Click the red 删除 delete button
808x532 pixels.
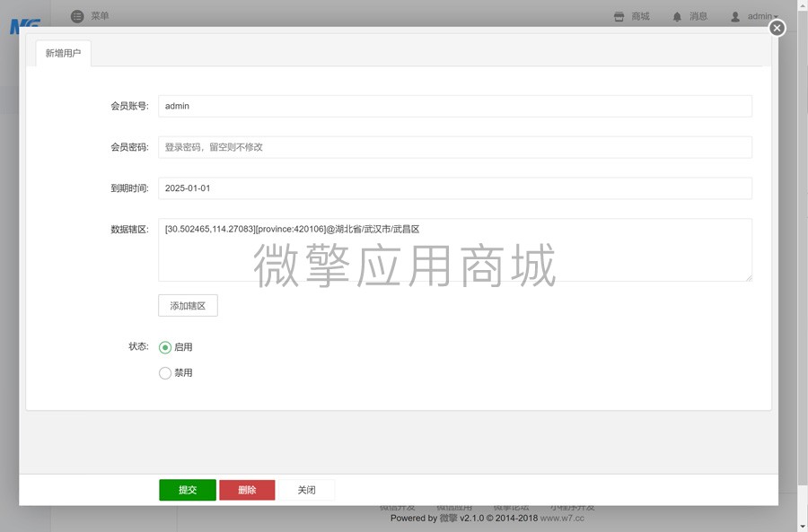(246, 490)
